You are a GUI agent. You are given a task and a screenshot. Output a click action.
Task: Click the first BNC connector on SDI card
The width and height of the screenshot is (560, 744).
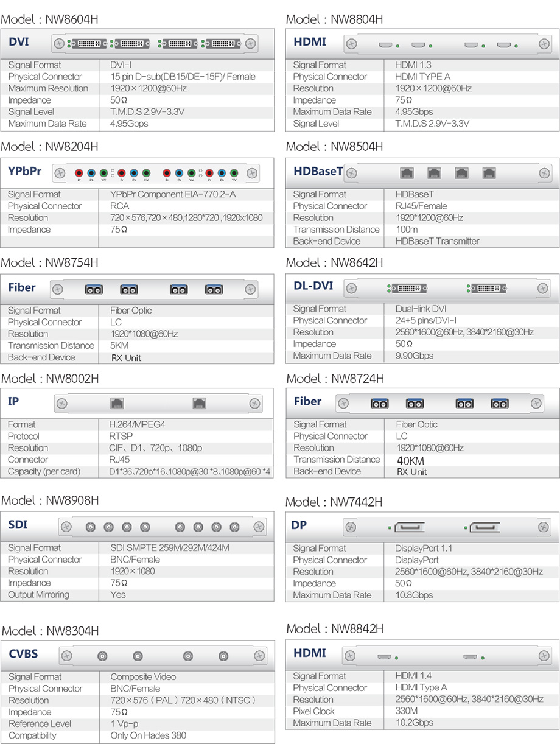click(x=90, y=527)
